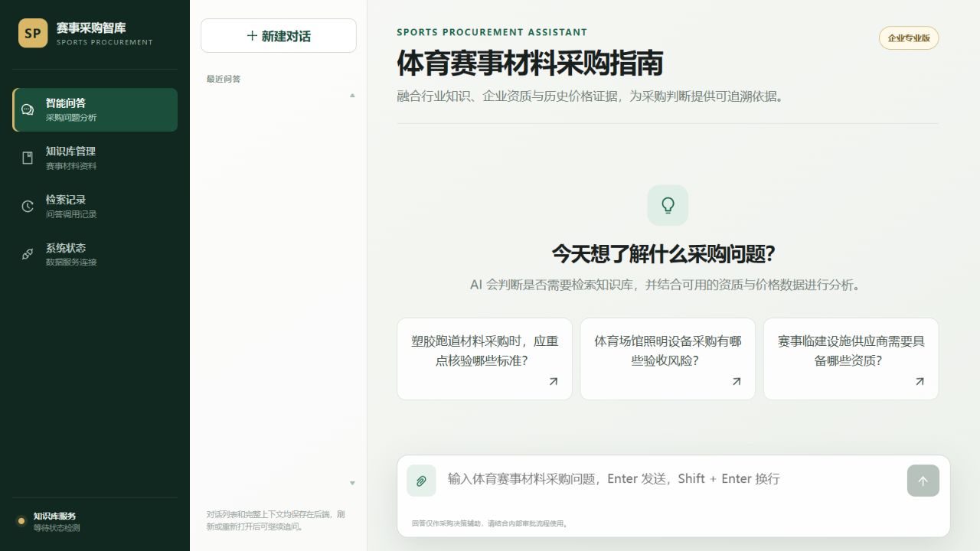The image size is (980, 551).
Task: Click the 回答仅作采购决策辅助 disclaimer
Action: [490, 523]
